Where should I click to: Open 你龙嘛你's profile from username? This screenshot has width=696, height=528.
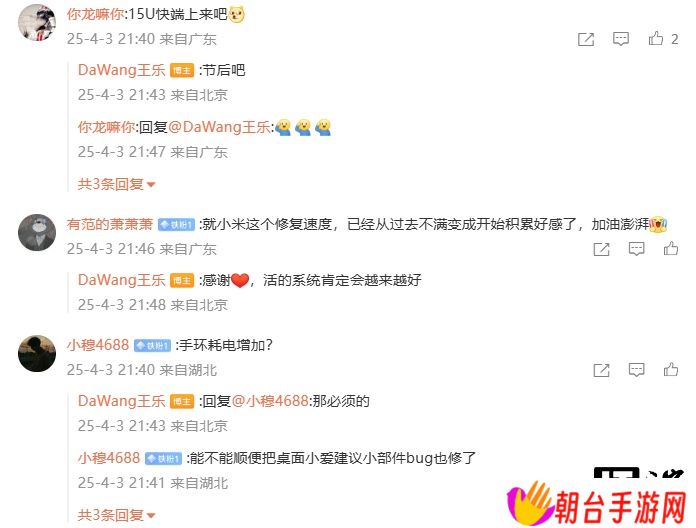[95, 14]
